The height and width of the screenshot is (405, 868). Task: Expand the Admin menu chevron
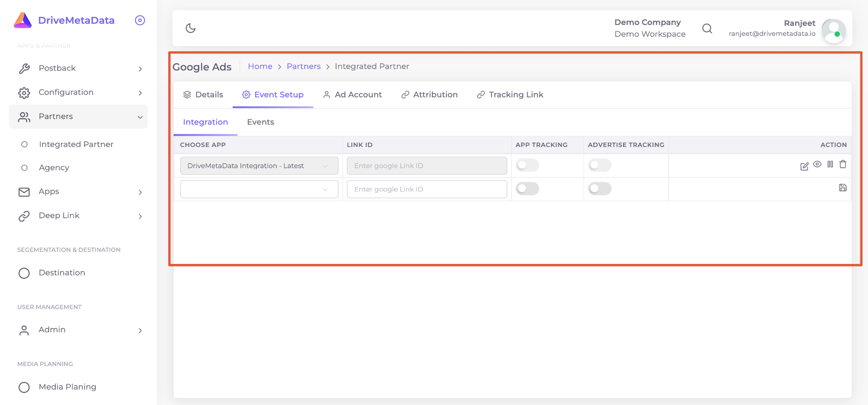coord(140,330)
